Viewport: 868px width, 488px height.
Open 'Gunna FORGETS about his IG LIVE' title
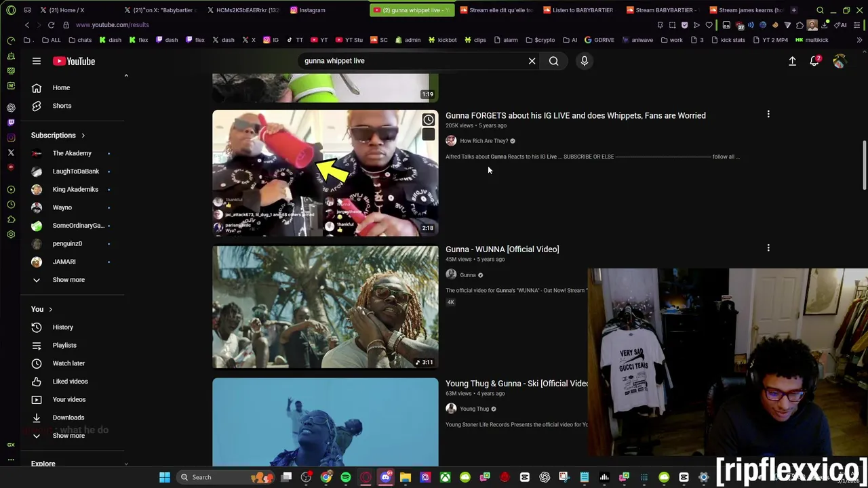[575, 115]
